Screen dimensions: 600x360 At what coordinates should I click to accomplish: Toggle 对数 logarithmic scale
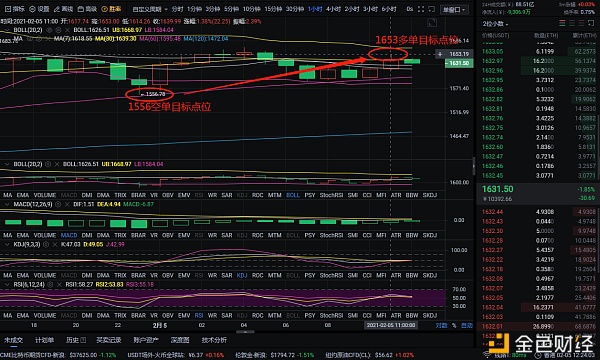[x=441, y=326]
